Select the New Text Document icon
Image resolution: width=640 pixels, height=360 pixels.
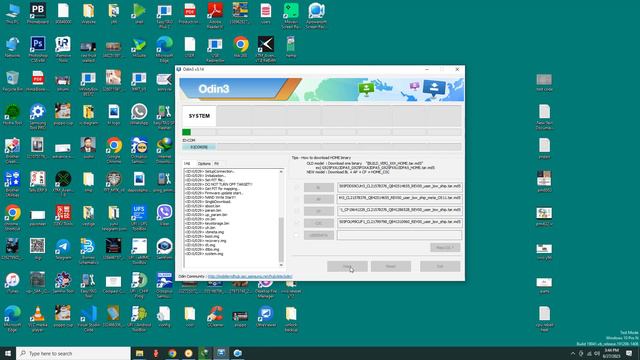(544, 117)
